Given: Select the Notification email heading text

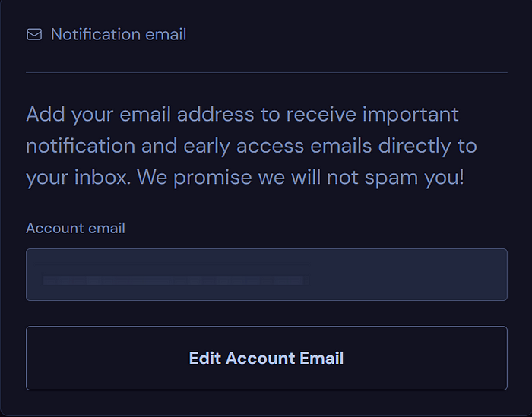Looking at the screenshot, I should 119,35.
